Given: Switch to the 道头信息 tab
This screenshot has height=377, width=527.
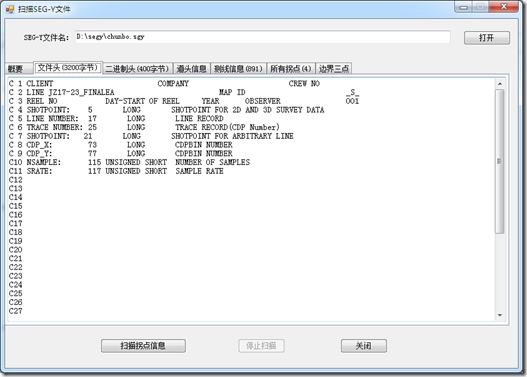Looking at the screenshot, I should click(x=192, y=69).
